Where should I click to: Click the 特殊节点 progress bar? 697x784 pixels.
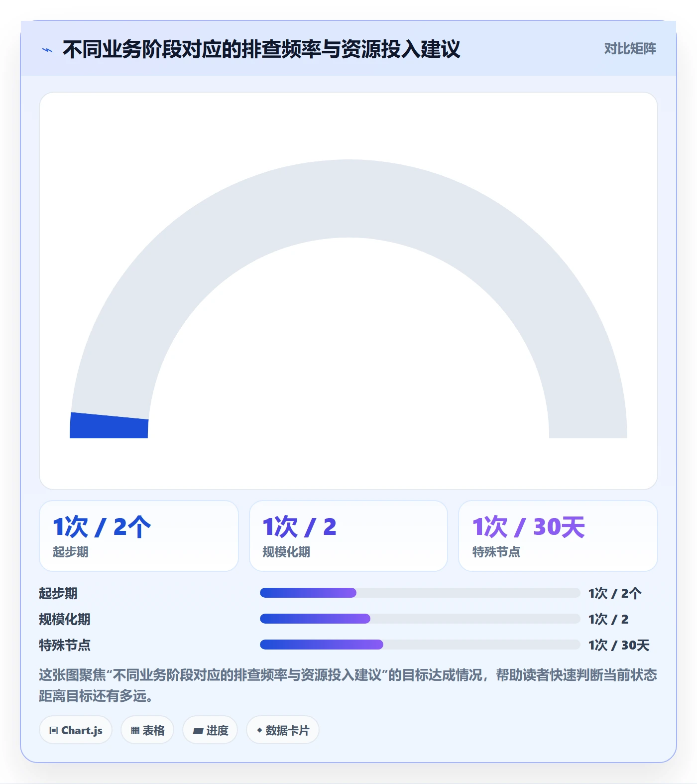[420, 645]
